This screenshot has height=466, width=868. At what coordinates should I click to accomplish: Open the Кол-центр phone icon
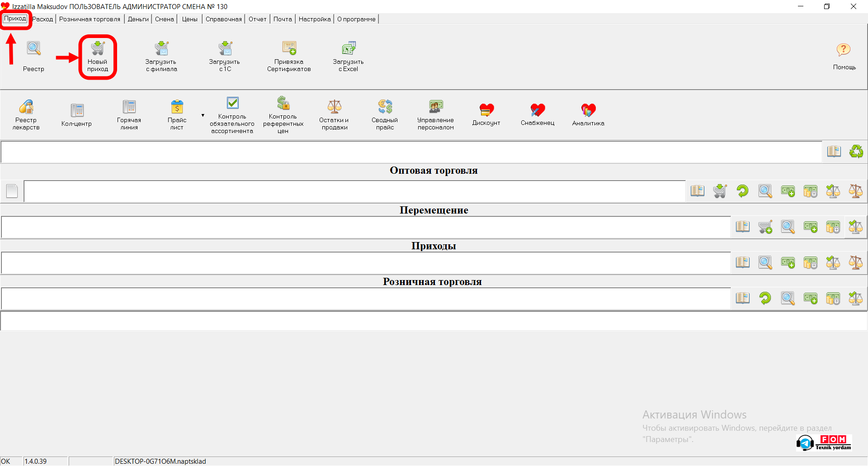click(x=77, y=110)
